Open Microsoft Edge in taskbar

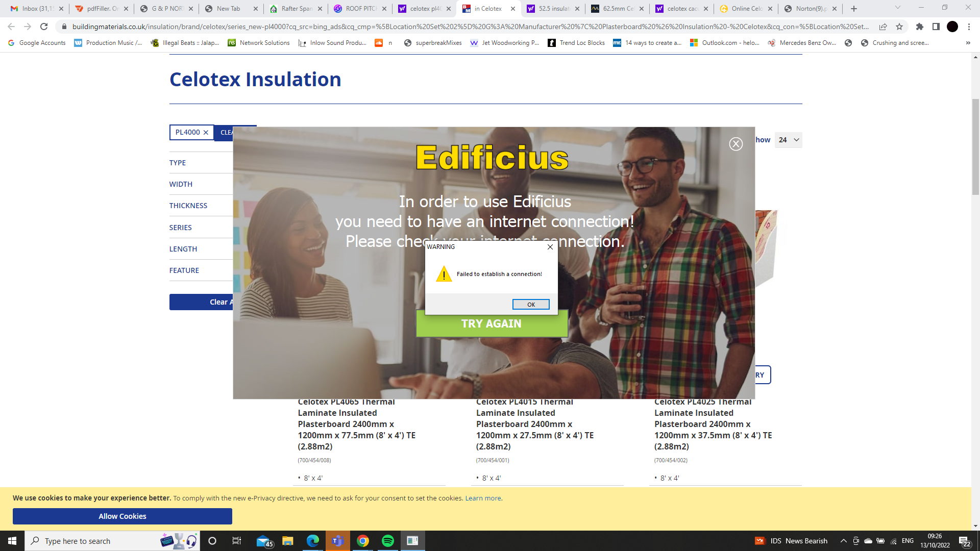(313, 541)
